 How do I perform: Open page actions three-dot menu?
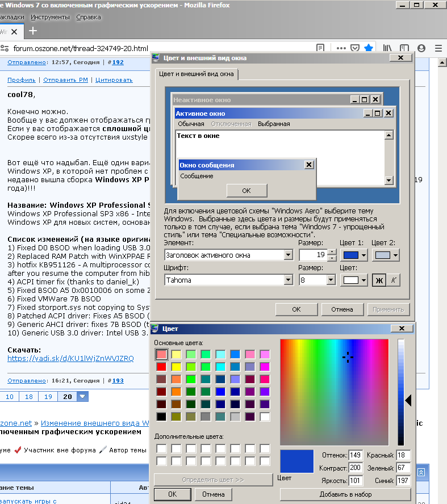[341, 48]
